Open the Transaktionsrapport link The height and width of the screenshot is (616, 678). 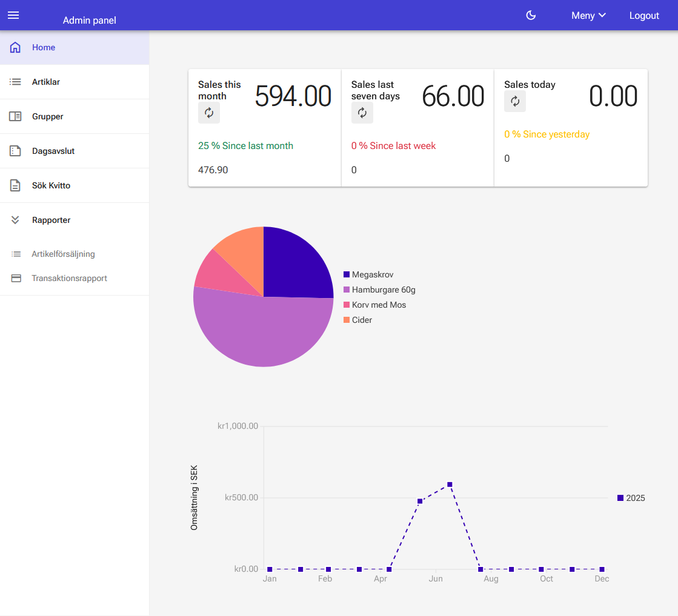point(69,278)
